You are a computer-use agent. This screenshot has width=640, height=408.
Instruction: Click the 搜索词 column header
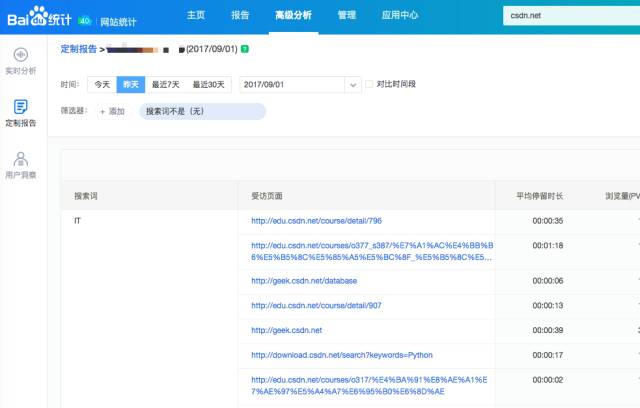(x=86, y=196)
